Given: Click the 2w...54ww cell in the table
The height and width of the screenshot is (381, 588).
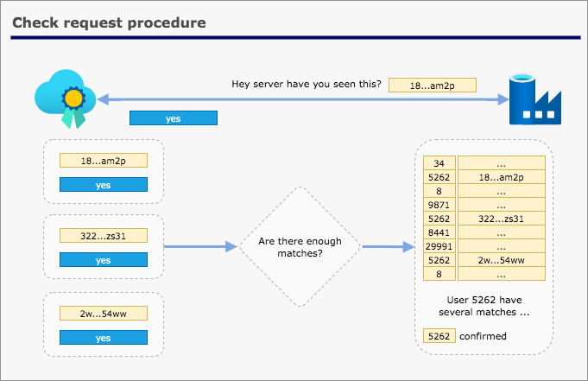Looking at the screenshot, I should 502,260.
